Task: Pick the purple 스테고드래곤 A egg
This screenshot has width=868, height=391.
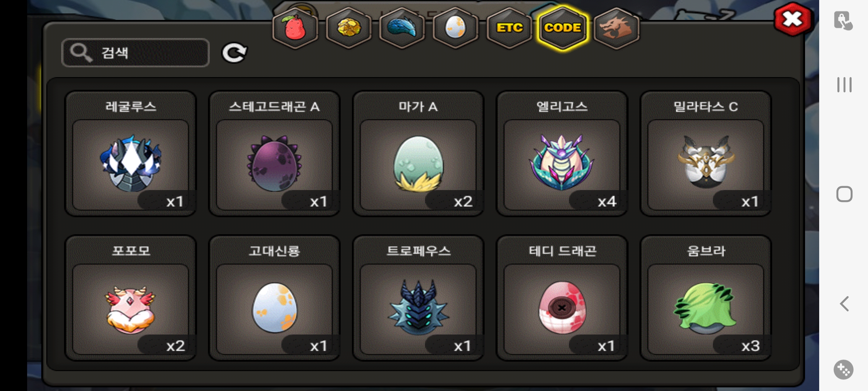Action: (274, 153)
